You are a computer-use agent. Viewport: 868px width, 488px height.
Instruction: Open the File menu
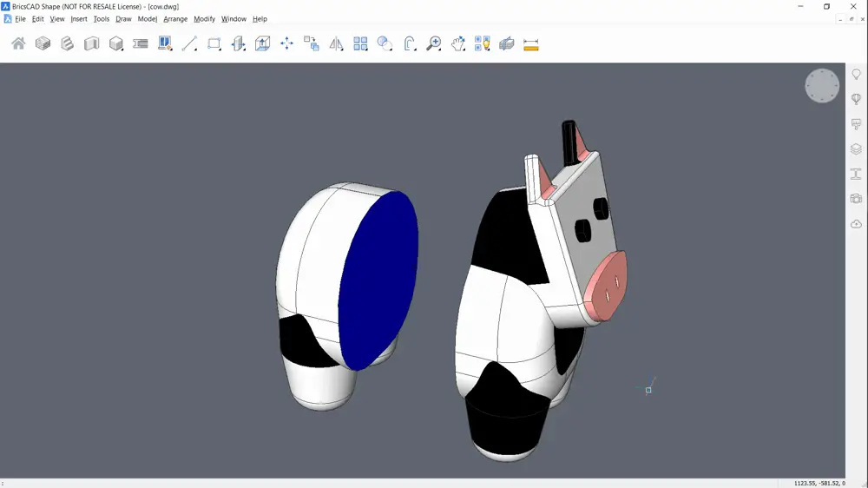coord(21,19)
